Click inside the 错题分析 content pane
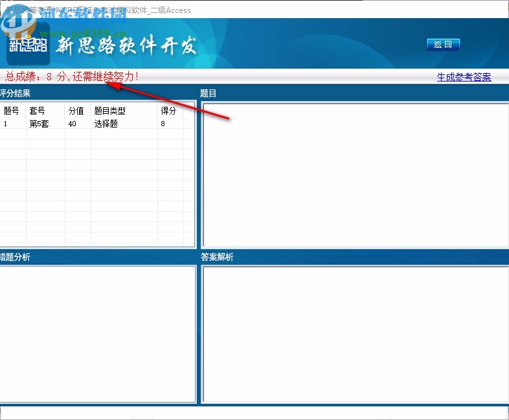The image size is (509, 420). (x=97, y=335)
